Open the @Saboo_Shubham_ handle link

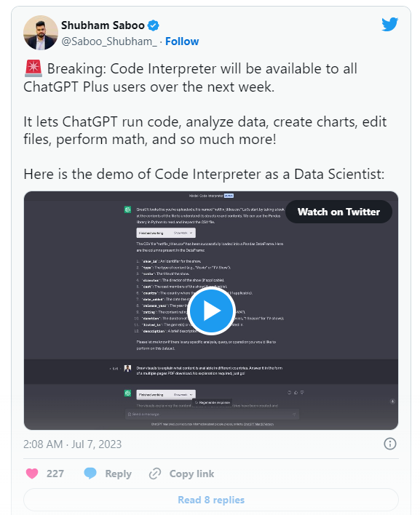pyautogui.click(x=109, y=41)
